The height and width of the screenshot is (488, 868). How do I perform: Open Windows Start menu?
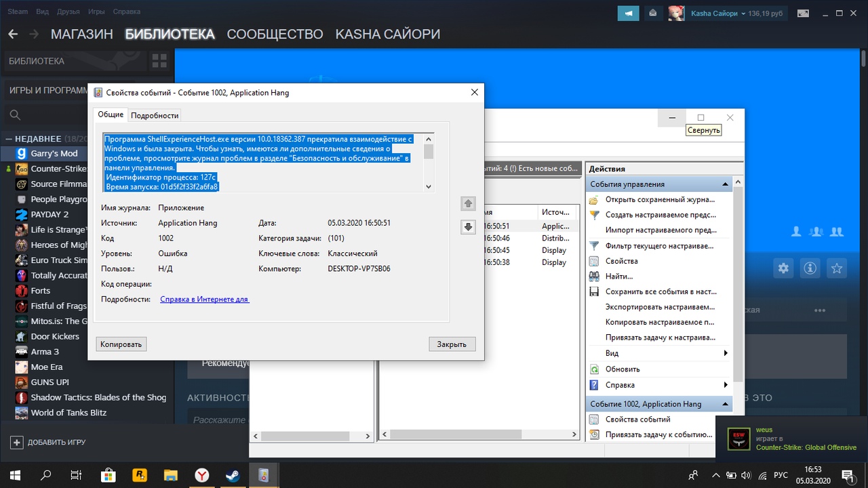coord(16,475)
